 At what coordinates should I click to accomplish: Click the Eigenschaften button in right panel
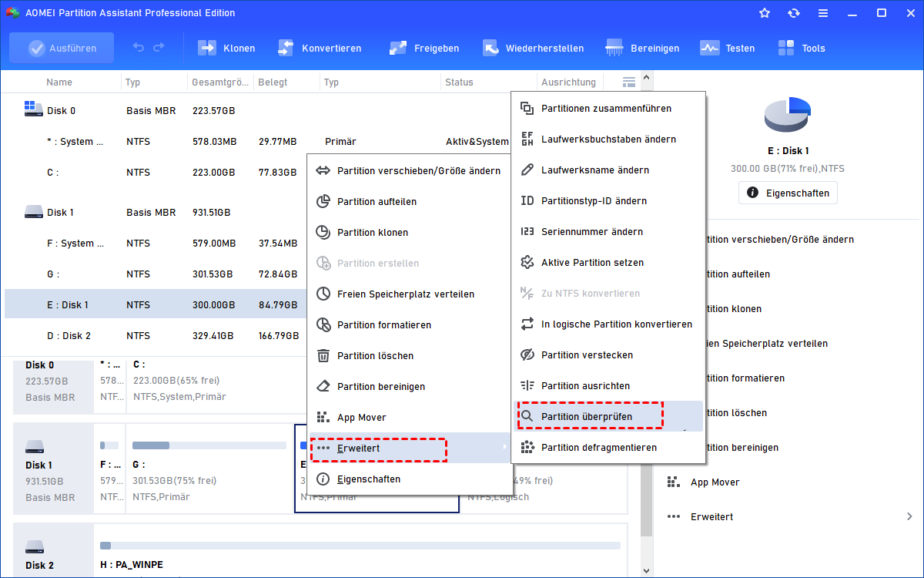click(788, 193)
